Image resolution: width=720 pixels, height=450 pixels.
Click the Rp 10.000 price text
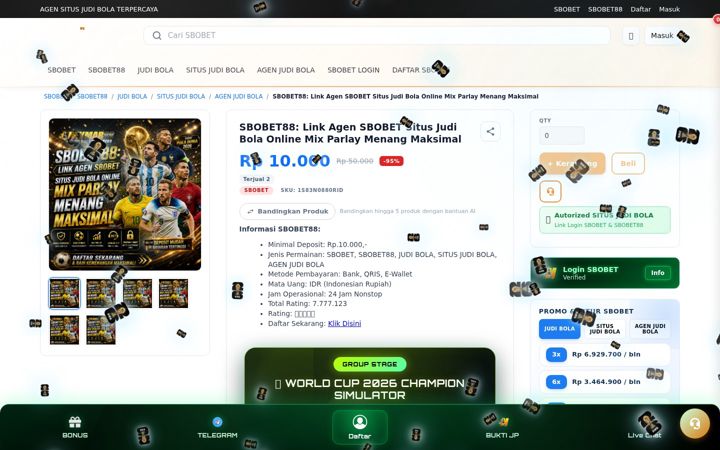pos(285,161)
